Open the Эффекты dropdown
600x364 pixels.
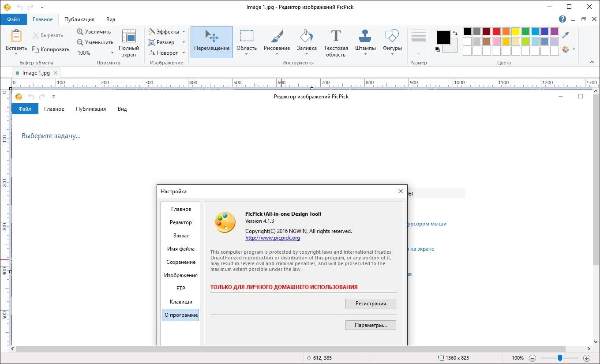(167, 32)
